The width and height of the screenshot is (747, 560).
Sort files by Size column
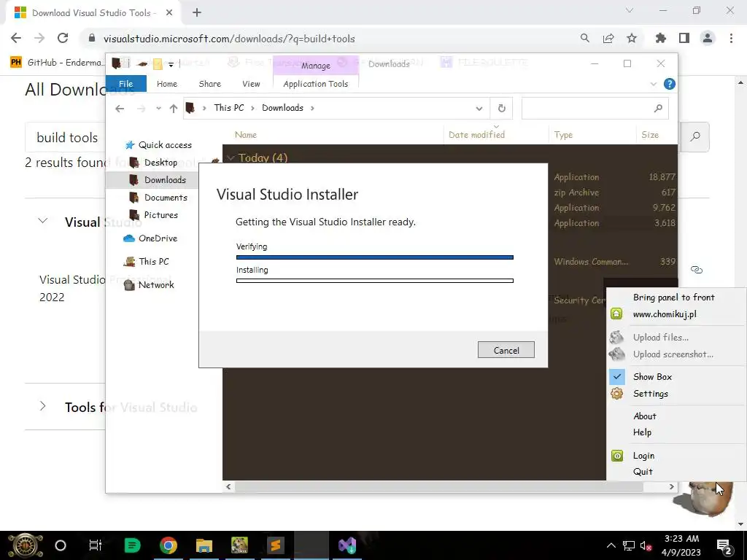650,135
